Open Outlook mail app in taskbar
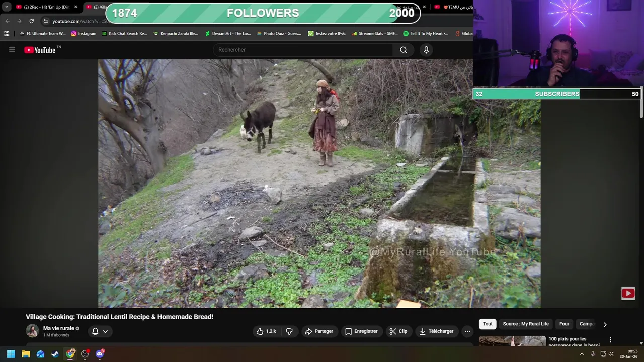Image resolution: width=644 pixels, height=362 pixels. click(40, 354)
